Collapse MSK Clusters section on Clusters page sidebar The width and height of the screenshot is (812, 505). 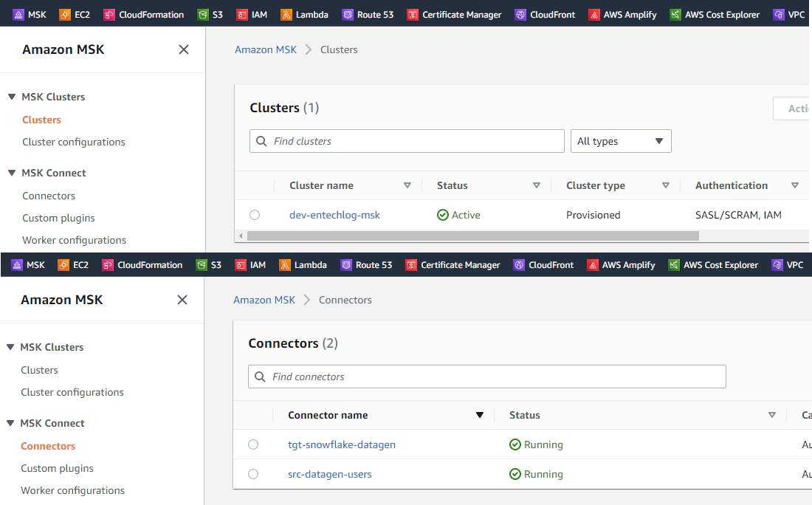pos(11,97)
